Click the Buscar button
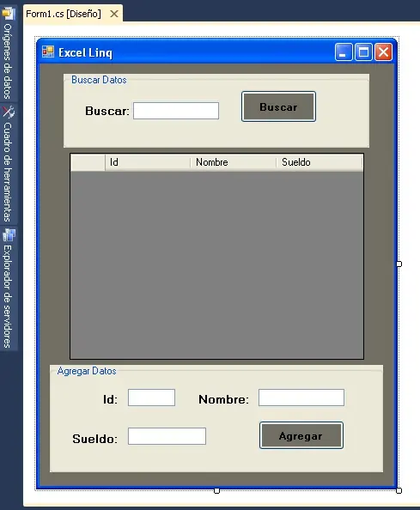420x510 pixels. 278,106
